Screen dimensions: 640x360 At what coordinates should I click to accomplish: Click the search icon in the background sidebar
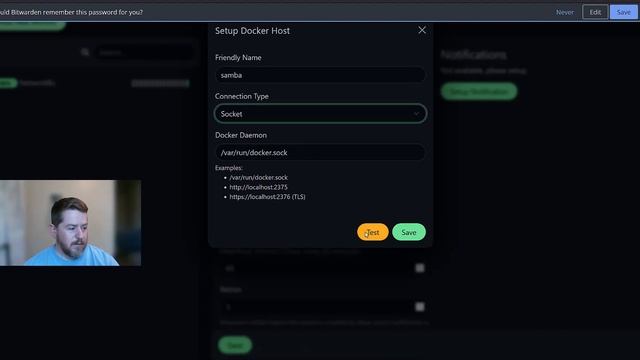click(85, 52)
